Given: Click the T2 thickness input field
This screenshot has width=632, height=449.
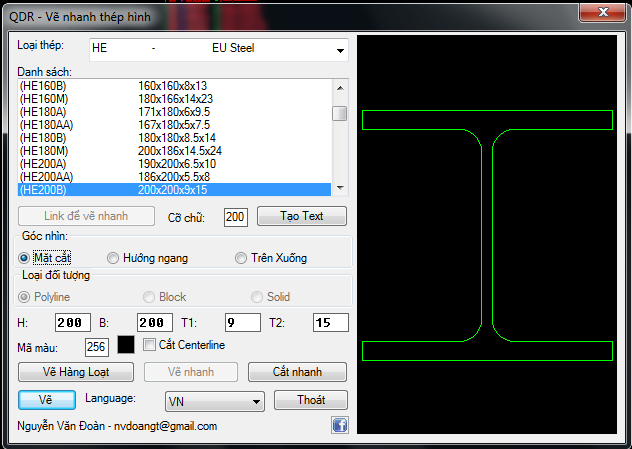Looking at the screenshot, I should tap(331, 322).
